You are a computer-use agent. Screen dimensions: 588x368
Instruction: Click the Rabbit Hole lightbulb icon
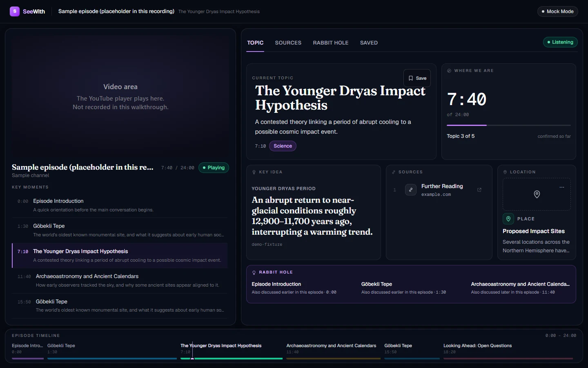point(254,272)
